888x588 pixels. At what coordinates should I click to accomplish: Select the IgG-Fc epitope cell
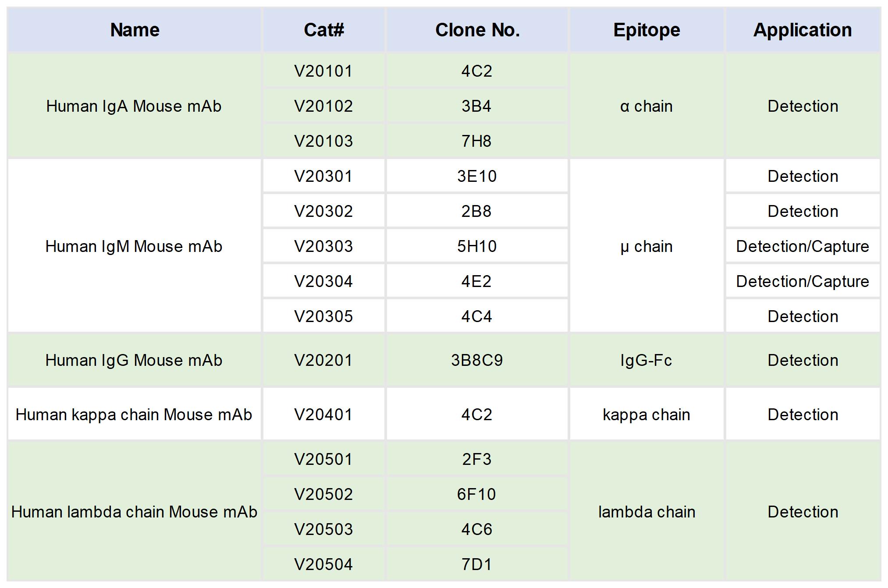[646, 360]
